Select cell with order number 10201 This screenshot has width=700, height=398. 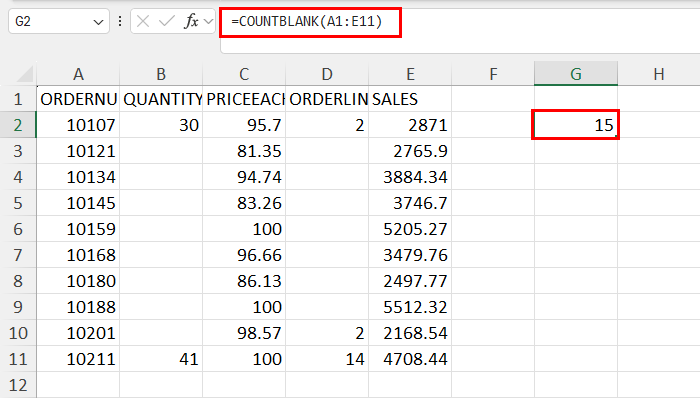coord(78,333)
